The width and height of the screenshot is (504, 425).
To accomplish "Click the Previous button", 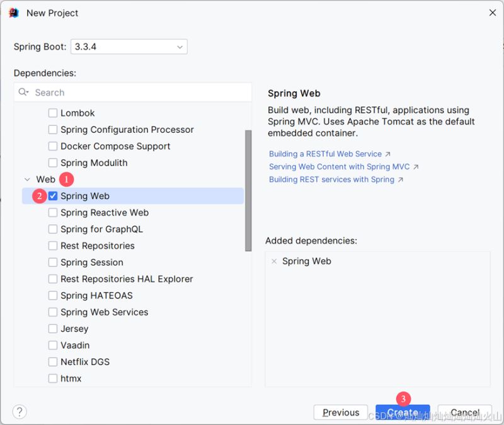I will pos(341,412).
